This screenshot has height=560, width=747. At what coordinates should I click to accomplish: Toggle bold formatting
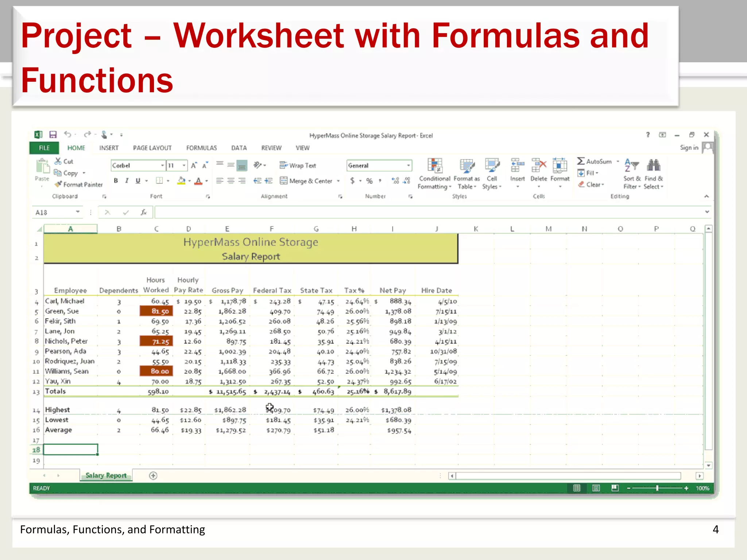click(x=116, y=181)
